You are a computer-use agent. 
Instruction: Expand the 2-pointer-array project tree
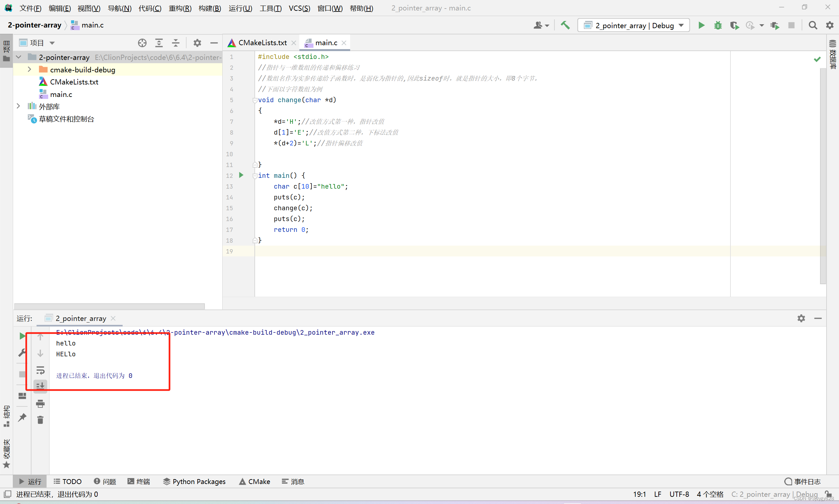tap(20, 57)
